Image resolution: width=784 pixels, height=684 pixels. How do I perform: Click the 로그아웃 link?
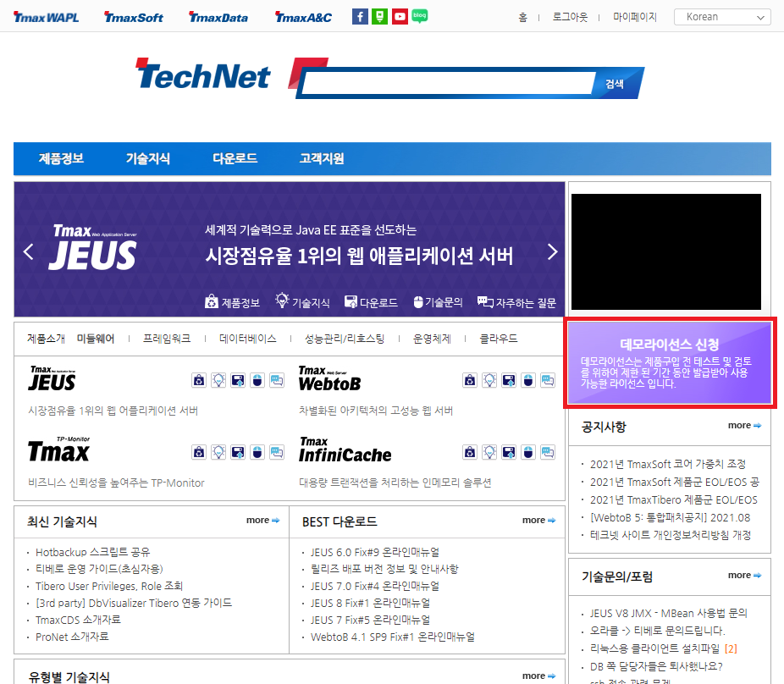click(x=570, y=17)
